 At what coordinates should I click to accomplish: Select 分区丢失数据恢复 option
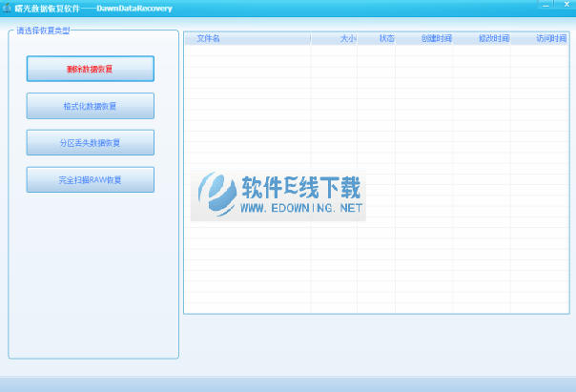tap(91, 143)
